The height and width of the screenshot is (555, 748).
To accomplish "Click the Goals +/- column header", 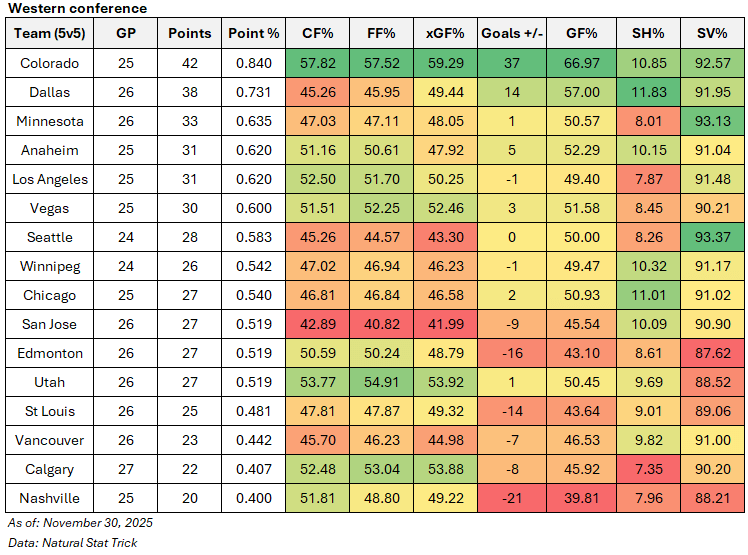I will tap(511, 33).
